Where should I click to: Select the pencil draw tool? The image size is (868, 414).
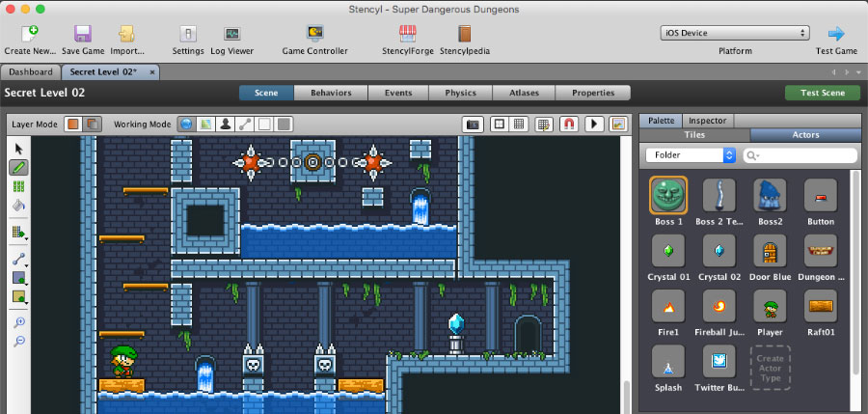click(x=18, y=167)
